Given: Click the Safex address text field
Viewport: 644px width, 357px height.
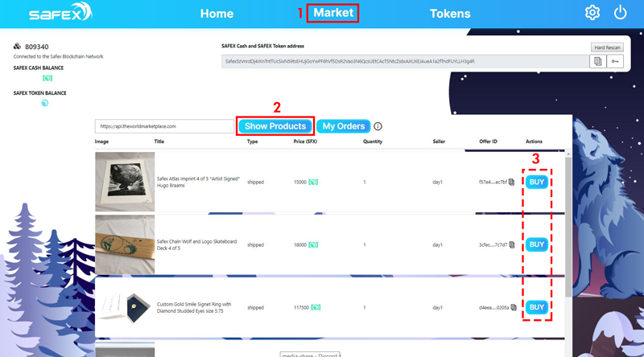Looking at the screenshot, I should click(406, 61).
